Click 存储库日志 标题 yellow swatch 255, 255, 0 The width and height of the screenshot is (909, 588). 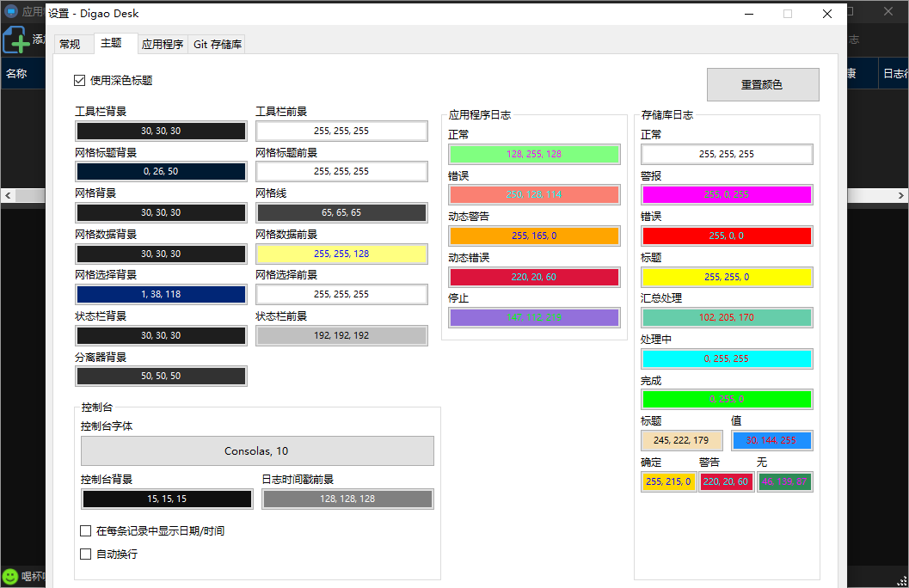click(727, 277)
